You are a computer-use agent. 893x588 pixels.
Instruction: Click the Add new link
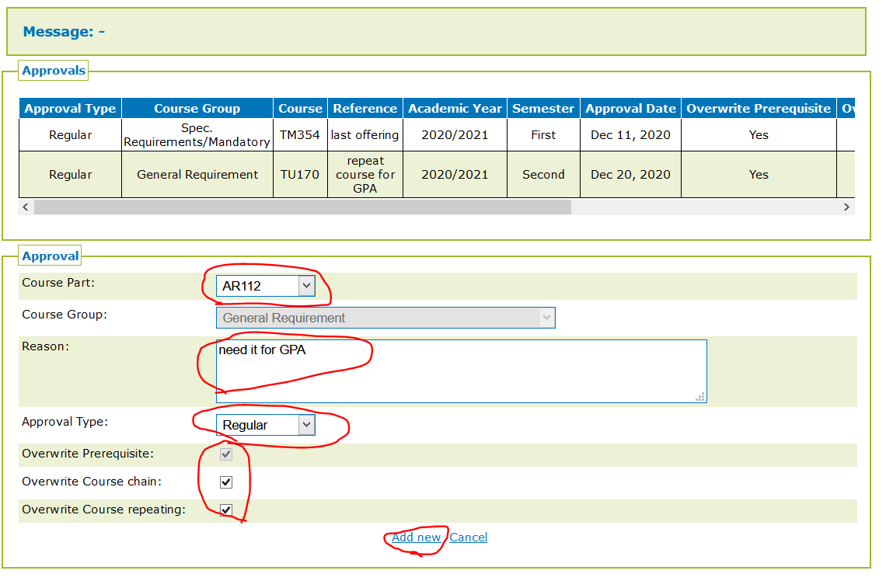click(417, 538)
